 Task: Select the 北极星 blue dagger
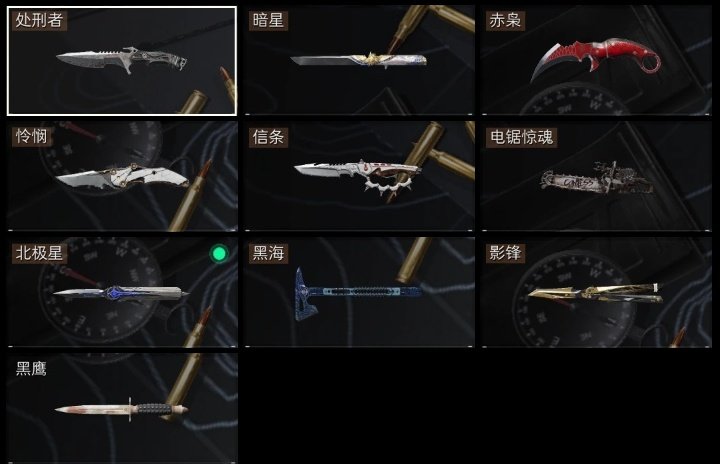click(x=122, y=293)
